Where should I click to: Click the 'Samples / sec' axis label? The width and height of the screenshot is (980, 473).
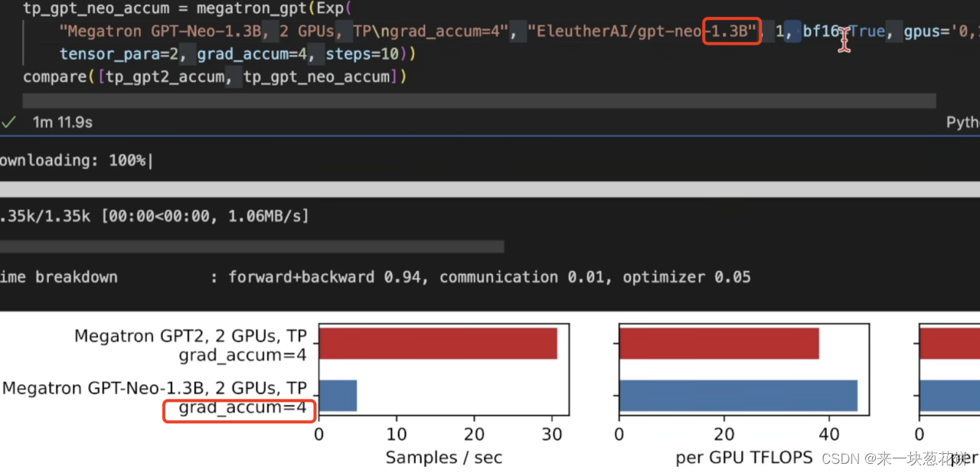[x=444, y=458]
